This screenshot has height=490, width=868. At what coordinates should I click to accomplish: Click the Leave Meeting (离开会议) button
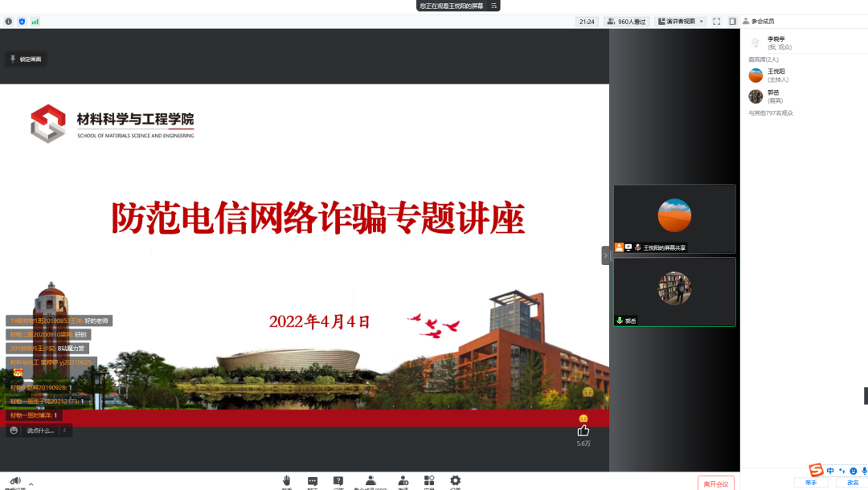pos(715,483)
